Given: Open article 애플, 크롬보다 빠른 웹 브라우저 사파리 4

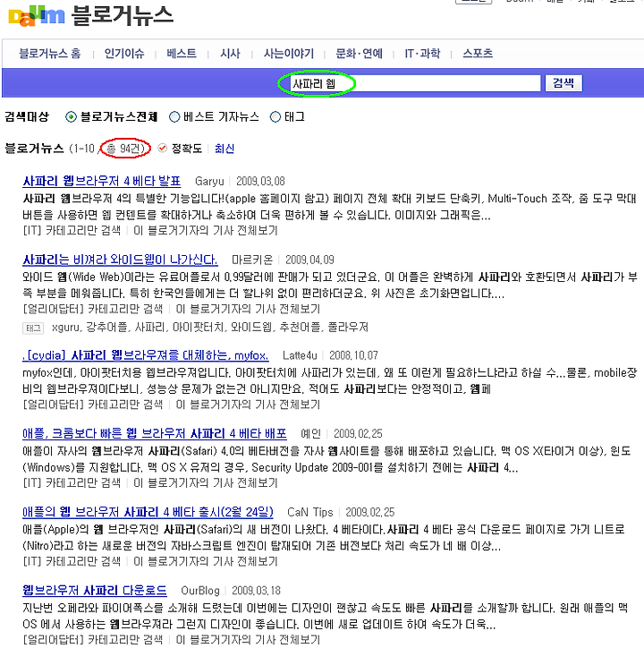Looking at the screenshot, I should [x=155, y=434].
